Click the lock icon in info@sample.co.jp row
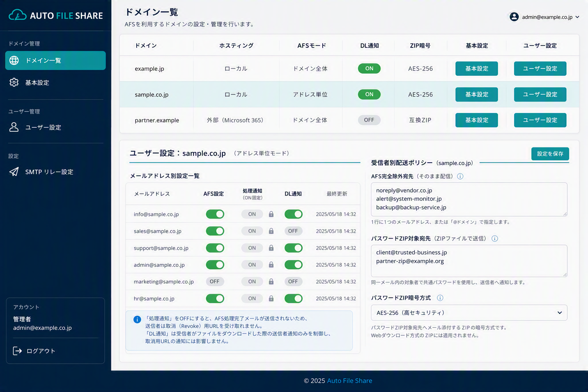This screenshot has height=392, width=588. (x=271, y=214)
